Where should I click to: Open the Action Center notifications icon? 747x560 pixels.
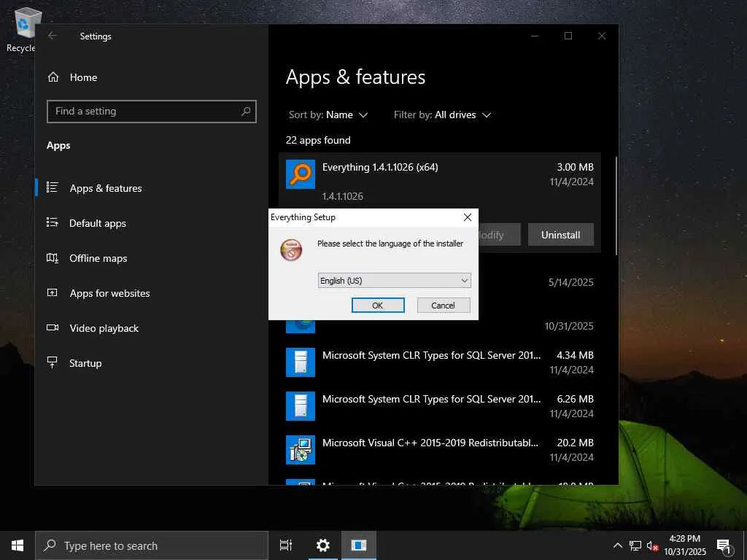724,547
